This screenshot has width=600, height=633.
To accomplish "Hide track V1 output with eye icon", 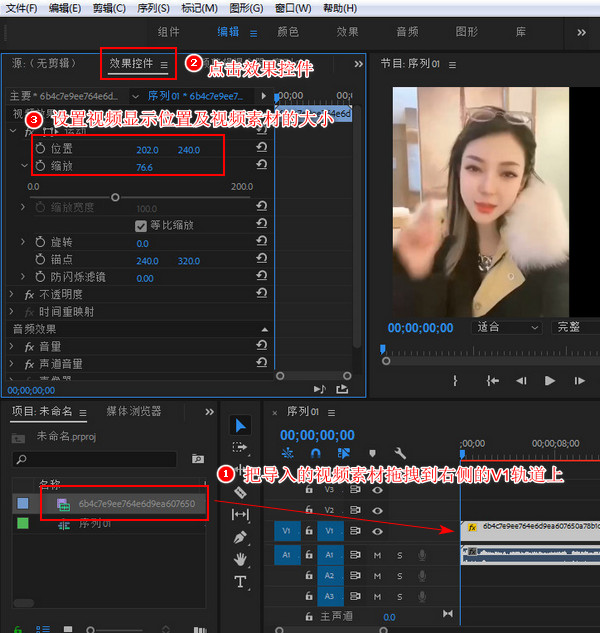I will (377, 531).
